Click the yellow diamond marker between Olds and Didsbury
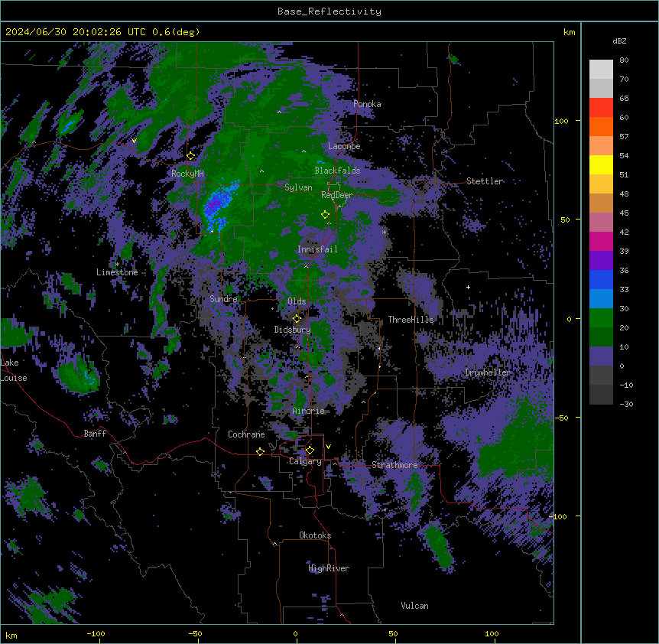The height and width of the screenshot is (644, 659). (297, 318)
